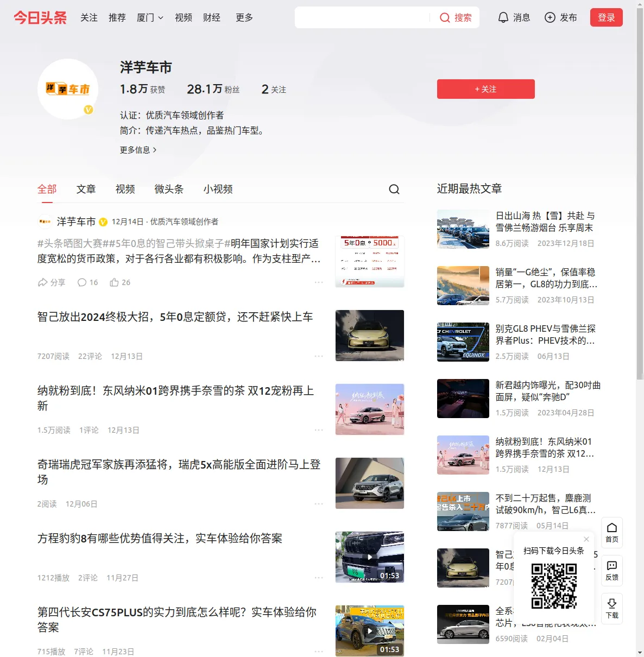Viewport: 644px width, 657px height.
Task: Play the 长安CS75PLUS video thumbnail
Action: 370,631
